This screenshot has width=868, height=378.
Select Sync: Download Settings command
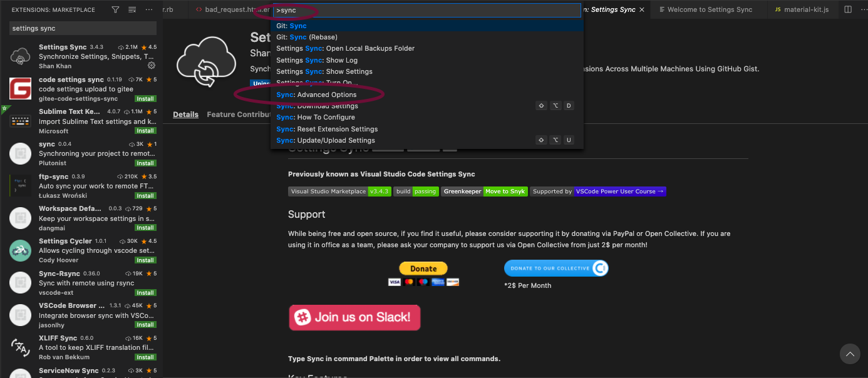(427, 106)
